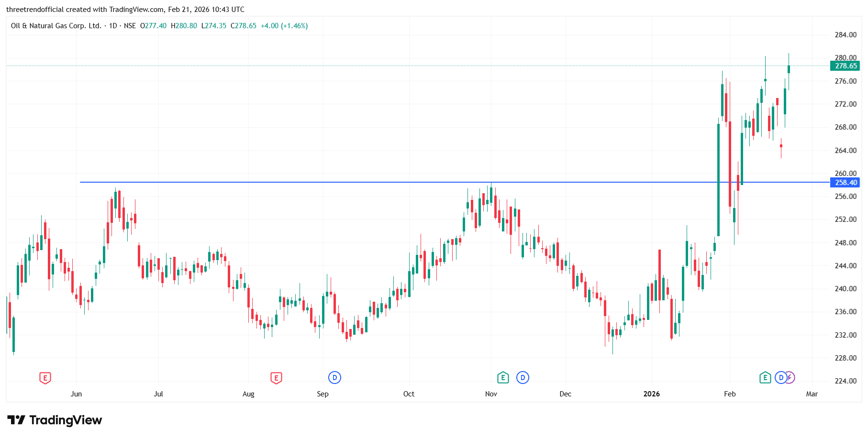Click the green earnings marker near Nov
This screenshot has height=438, width=868.
pos(503,378)
